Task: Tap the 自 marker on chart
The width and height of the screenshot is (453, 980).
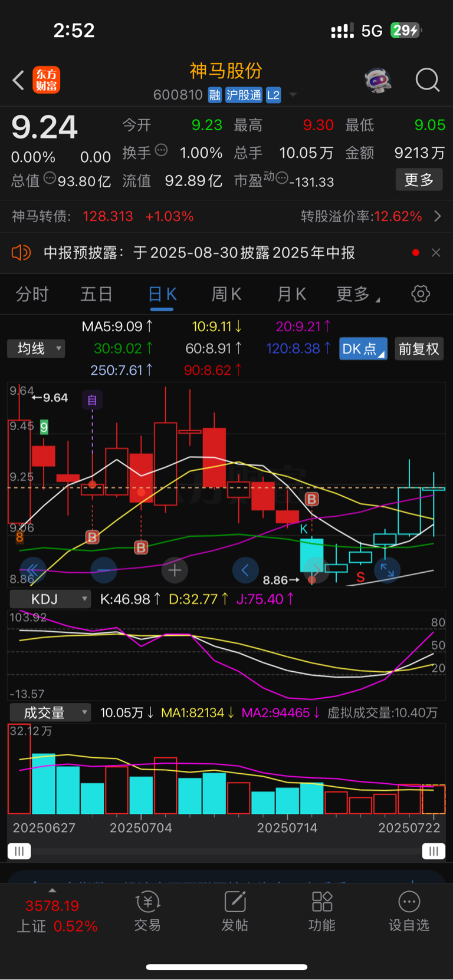Action: pyautogui.click(x=93, y=400)
